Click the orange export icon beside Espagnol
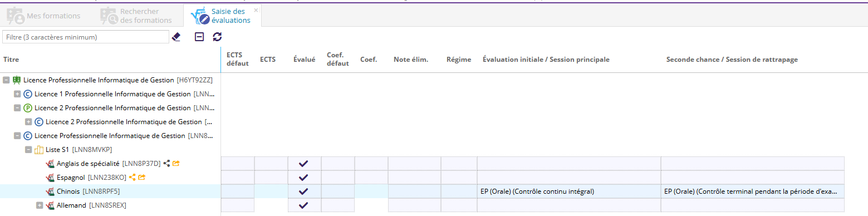Viewport: 868px width, 216px height. point(142,178)
